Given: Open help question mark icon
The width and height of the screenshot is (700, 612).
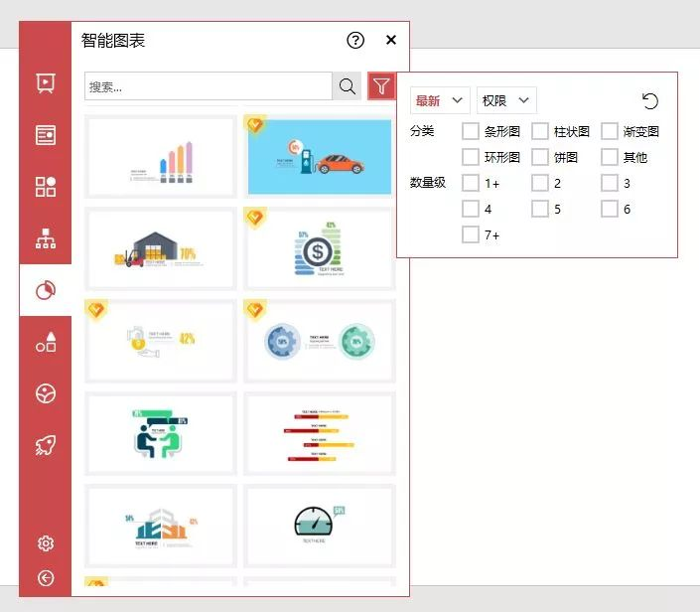Looking at the screenshot, I should pyautogui.click(x=355, y=40).
